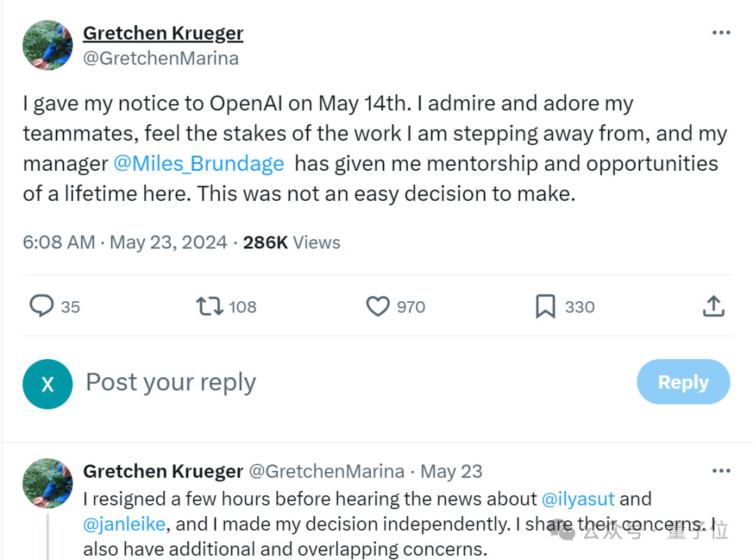
Task: Open the @Miles_Brundage mention link
Action: click(199, 164)
